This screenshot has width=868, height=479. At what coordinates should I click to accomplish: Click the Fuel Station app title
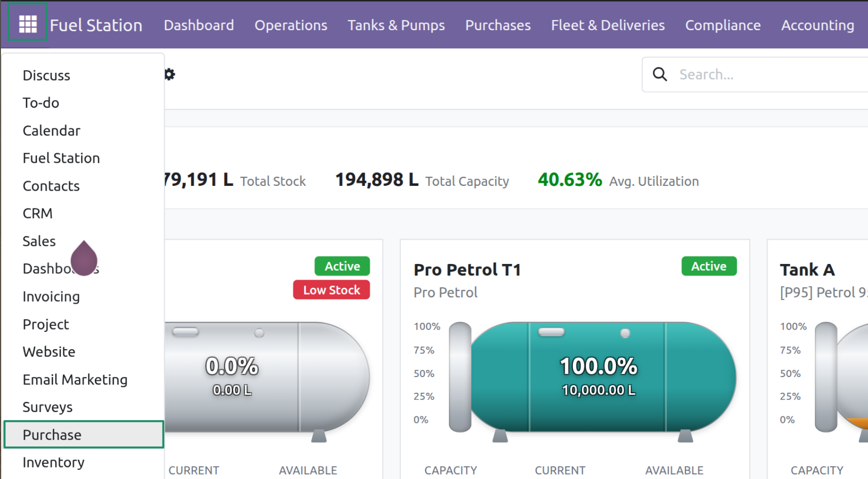tap(96, 25)
